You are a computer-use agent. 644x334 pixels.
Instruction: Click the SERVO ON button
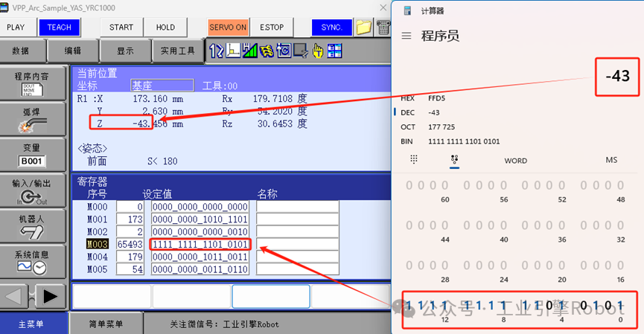(228, 28)
